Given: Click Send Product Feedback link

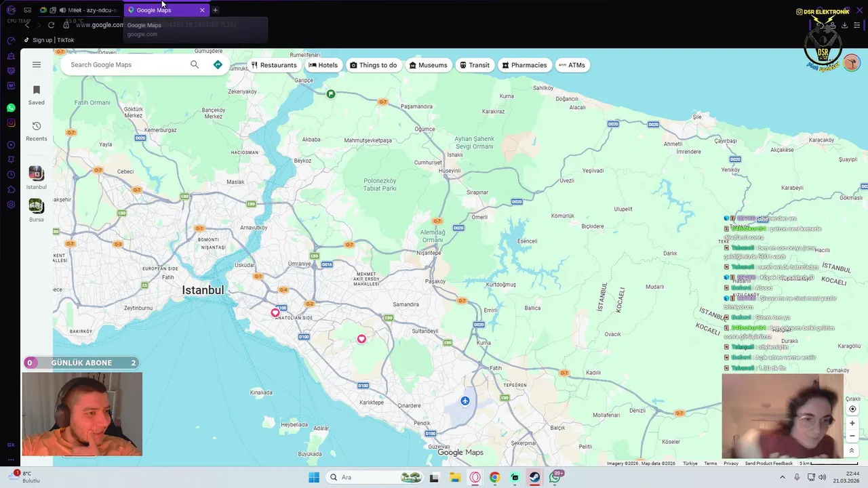Looking at the screenshot, I should pos(768,464).
